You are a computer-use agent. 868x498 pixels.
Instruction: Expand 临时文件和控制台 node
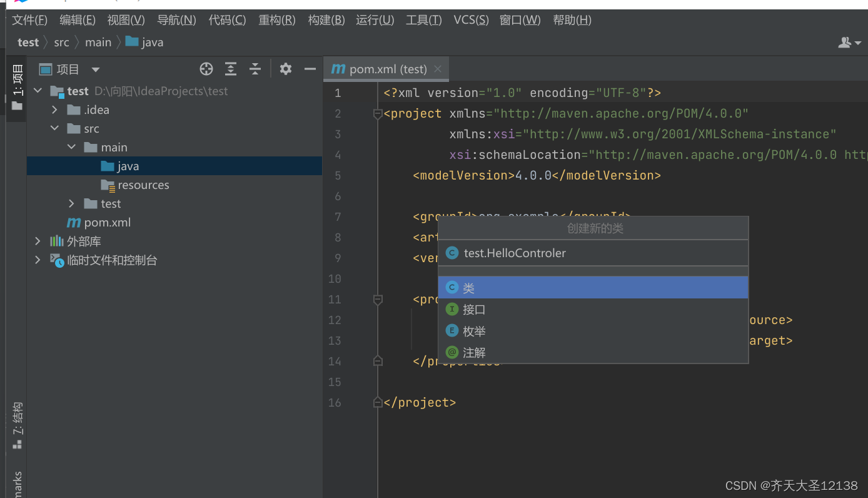point(38,260)
